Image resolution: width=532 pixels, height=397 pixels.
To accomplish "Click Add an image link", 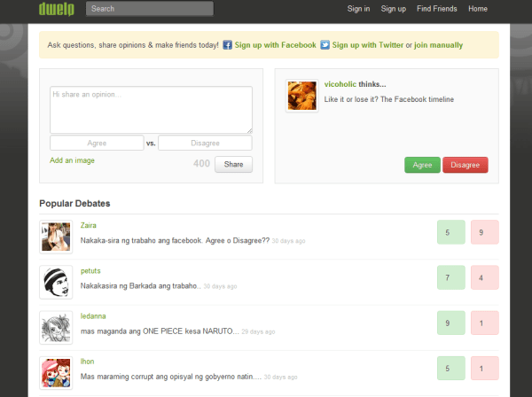I will (72, 160).
